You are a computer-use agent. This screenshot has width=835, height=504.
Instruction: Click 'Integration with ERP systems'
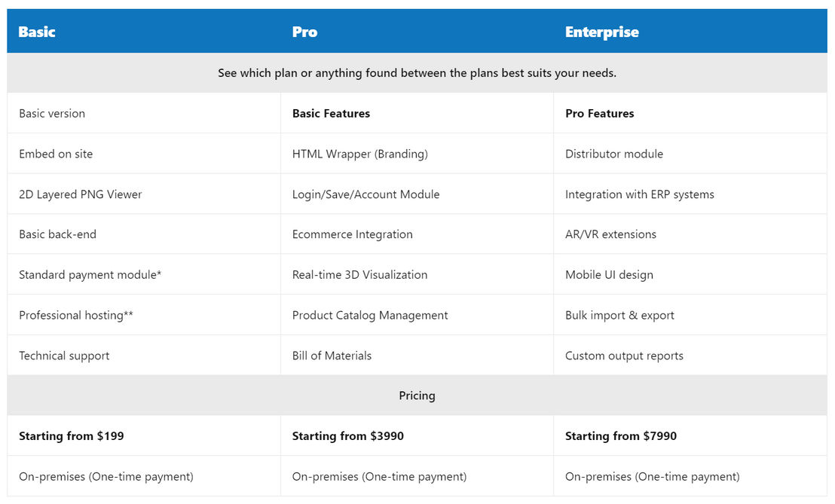point(640,194)
